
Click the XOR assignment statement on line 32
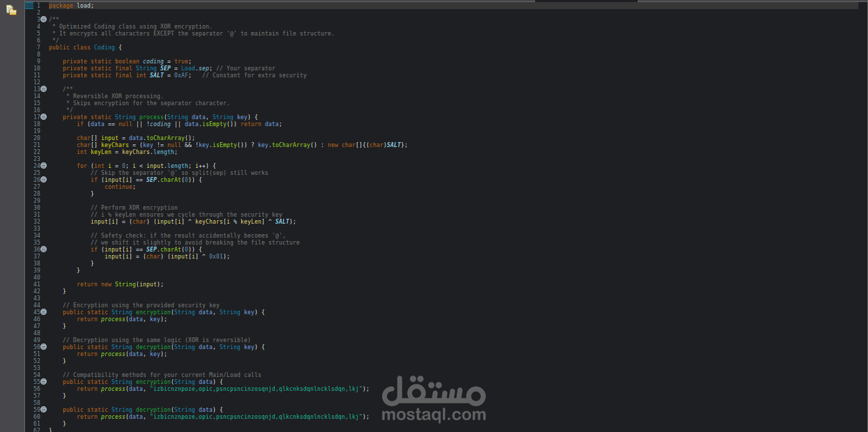193,222
